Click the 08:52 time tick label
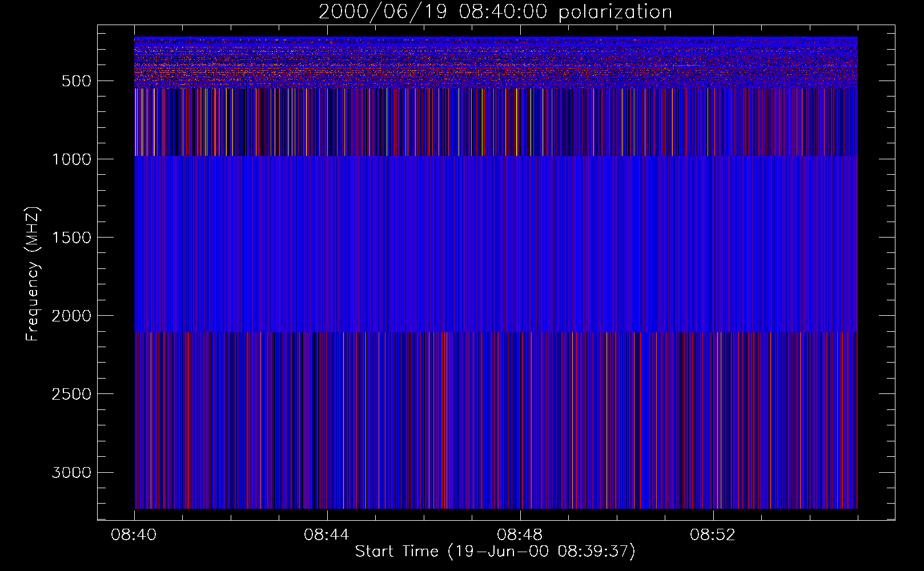Screen dimensions: 924x571 coord(713,535)
